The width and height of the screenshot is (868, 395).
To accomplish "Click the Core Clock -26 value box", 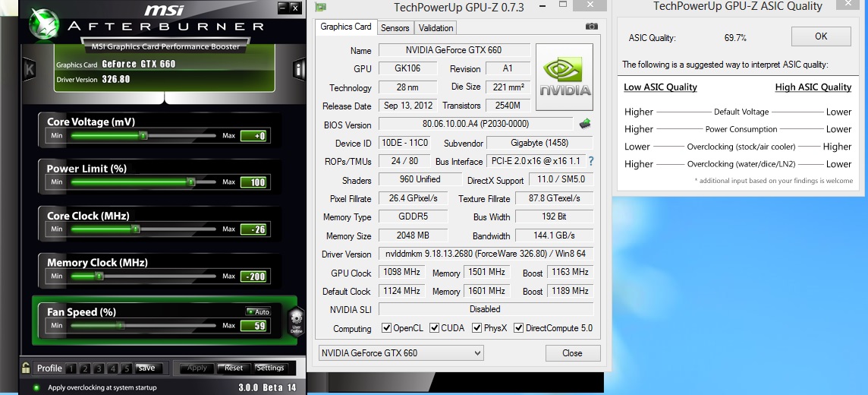I will coord(255,229).
